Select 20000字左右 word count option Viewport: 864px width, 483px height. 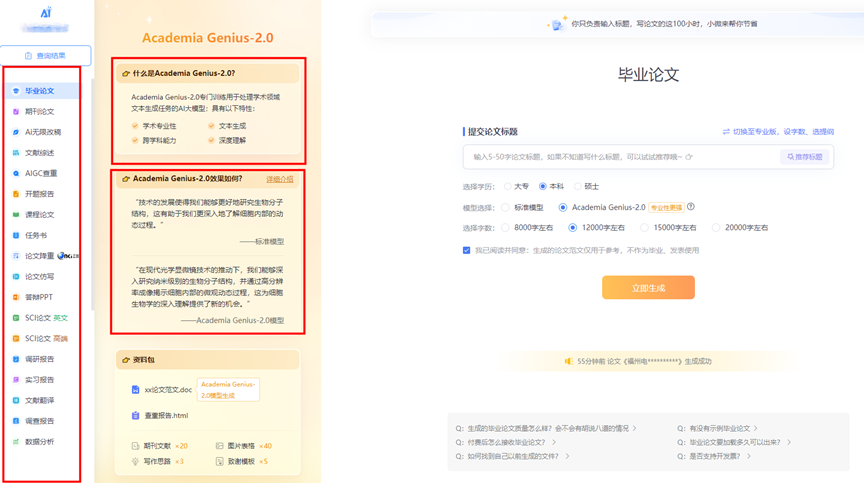coord(716,227)
